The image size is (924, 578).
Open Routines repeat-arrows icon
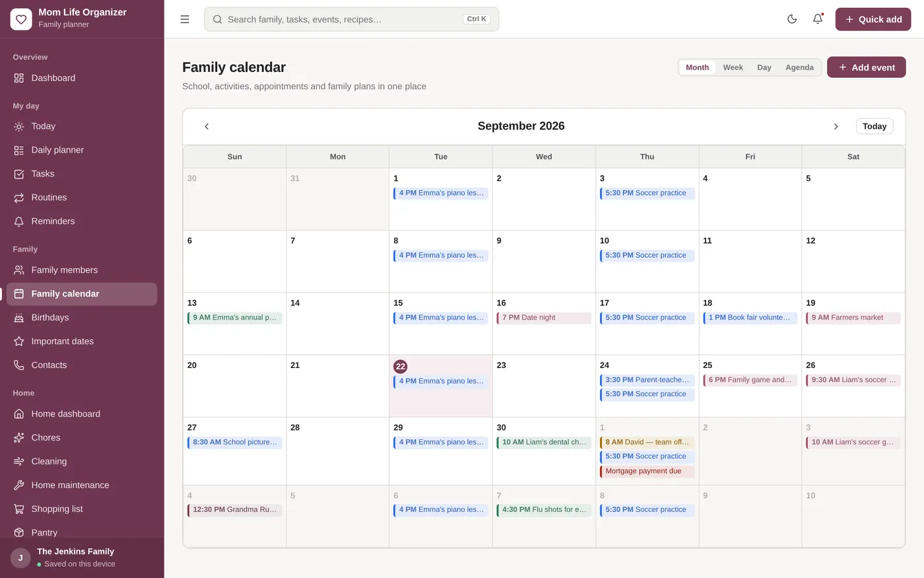click(x=19, y=198)
